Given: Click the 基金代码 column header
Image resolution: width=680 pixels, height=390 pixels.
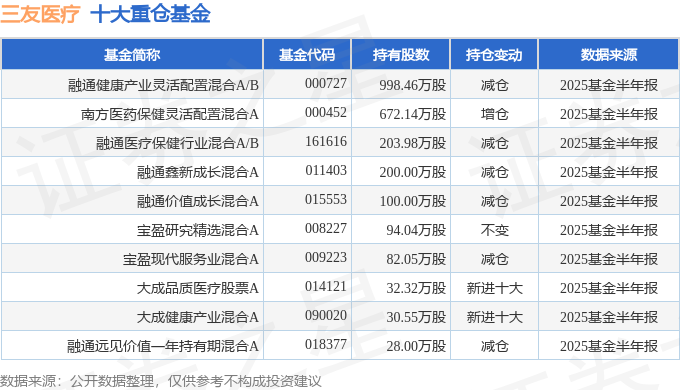Looking at the screenshot, I should point(307,55).
